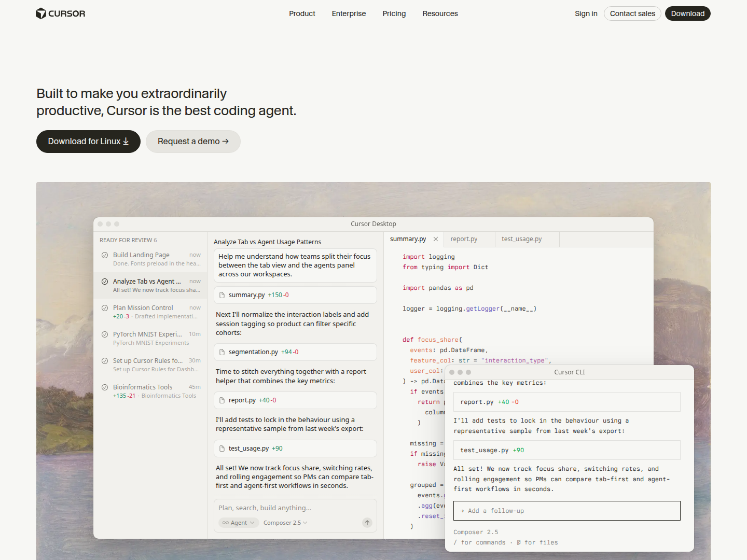Click the download arrow icon on Linux button
747x560 pixels.
(x=126, y=142)
